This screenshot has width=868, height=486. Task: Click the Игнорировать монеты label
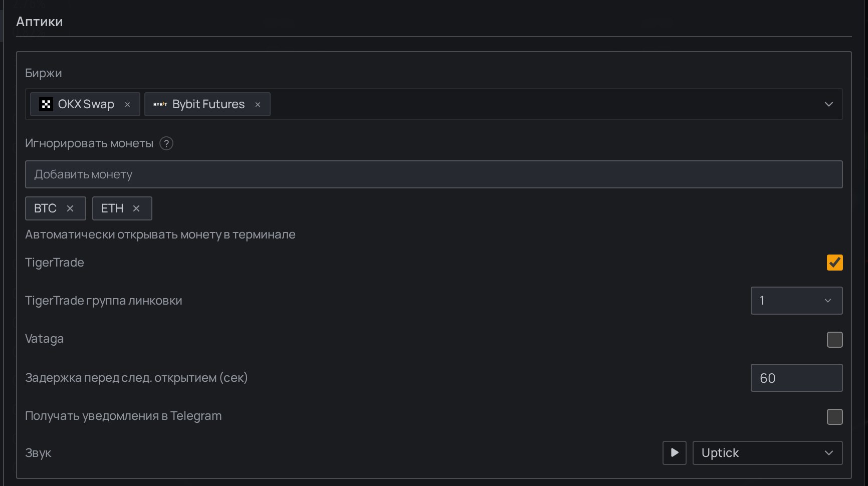[x=89, y=143]
